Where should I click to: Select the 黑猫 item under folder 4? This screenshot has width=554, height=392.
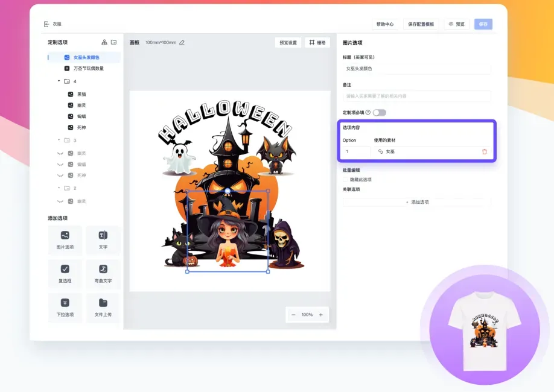(81, 93)
